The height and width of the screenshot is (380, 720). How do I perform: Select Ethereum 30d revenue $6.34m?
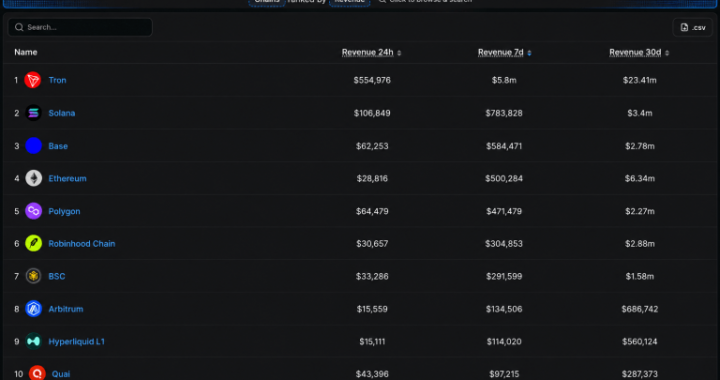[640, 179]
